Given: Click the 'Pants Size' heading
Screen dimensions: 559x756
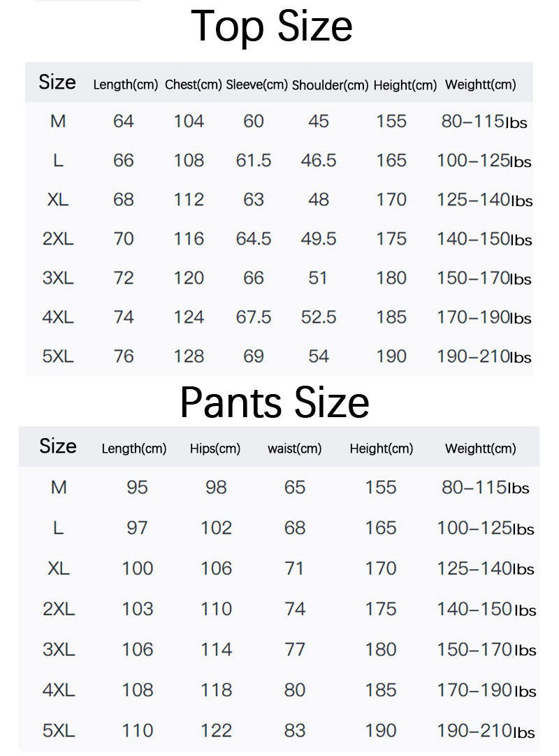Looking at the screenshot, I should 275,402.
